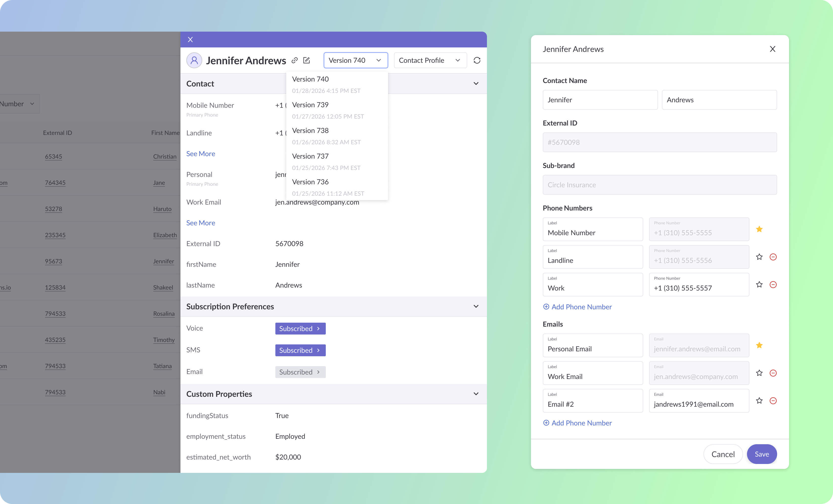Screen dimensions: 833x504
Task: Delete the Email #2 row
Action: pos(773,401)
